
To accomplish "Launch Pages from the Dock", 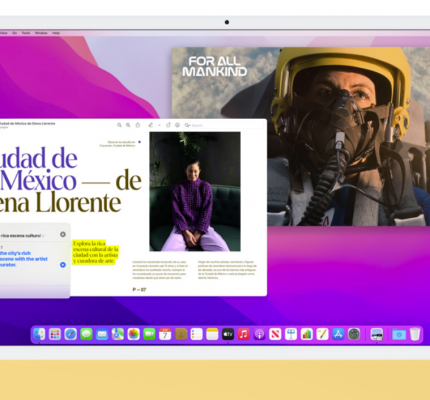I will coord(322,334).
